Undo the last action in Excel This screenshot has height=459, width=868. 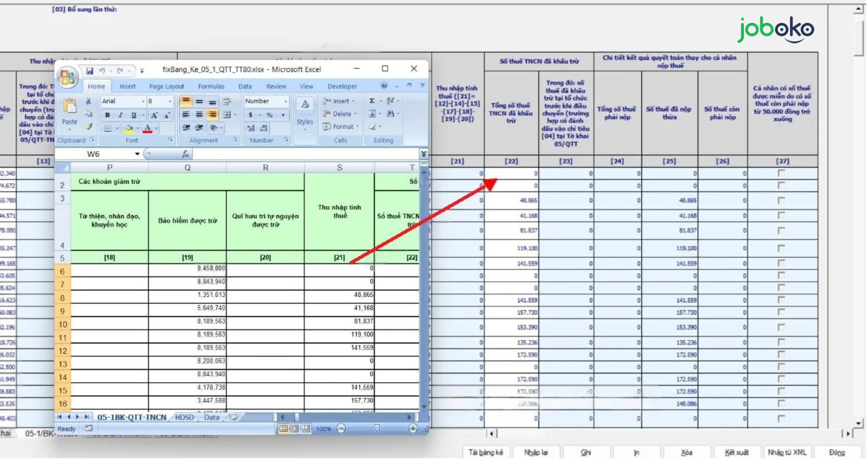pyautogui.click(x=101, y=70)
